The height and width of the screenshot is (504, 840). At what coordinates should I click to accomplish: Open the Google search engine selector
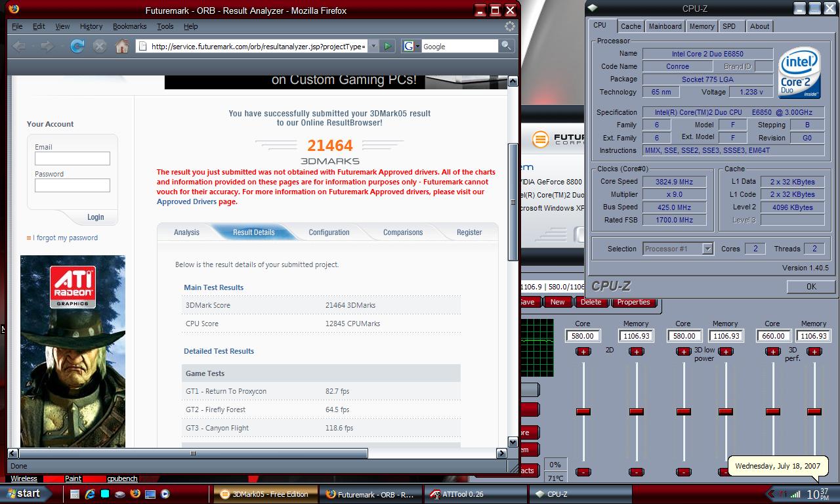[x=411, y=46]
